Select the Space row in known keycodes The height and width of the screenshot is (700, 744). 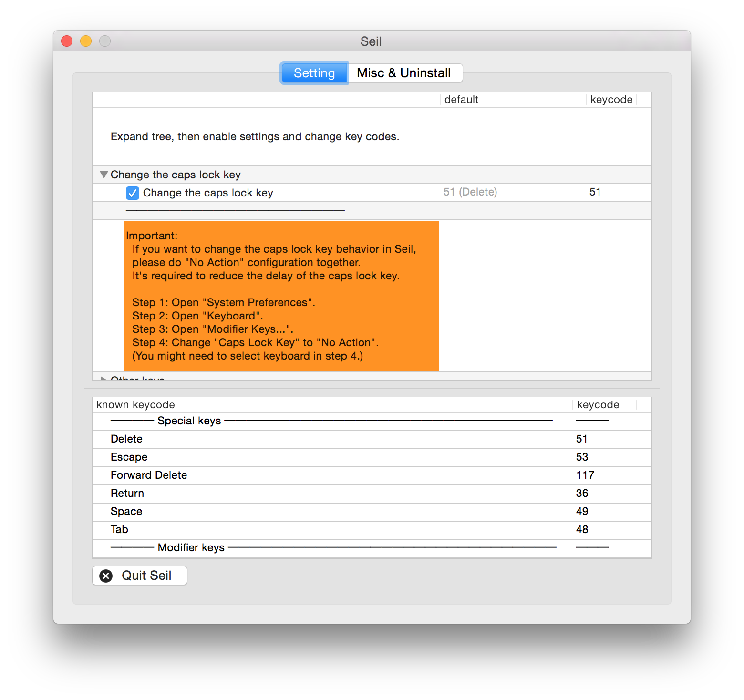[x=372, y=512]
